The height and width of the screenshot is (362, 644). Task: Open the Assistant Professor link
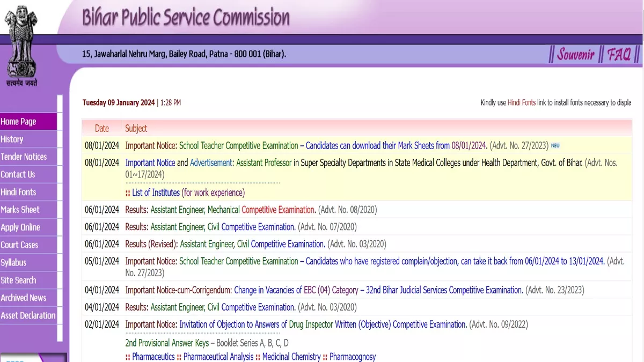coord(264,162)
